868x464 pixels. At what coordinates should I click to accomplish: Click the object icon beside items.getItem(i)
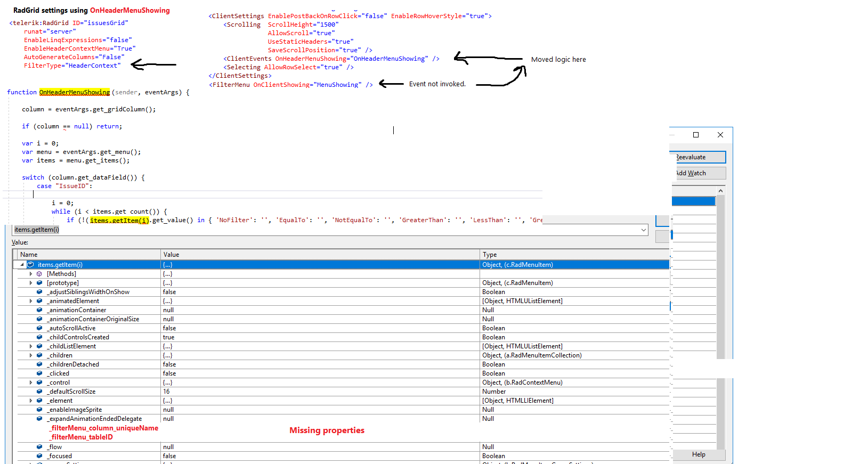[x=31, y=265]
